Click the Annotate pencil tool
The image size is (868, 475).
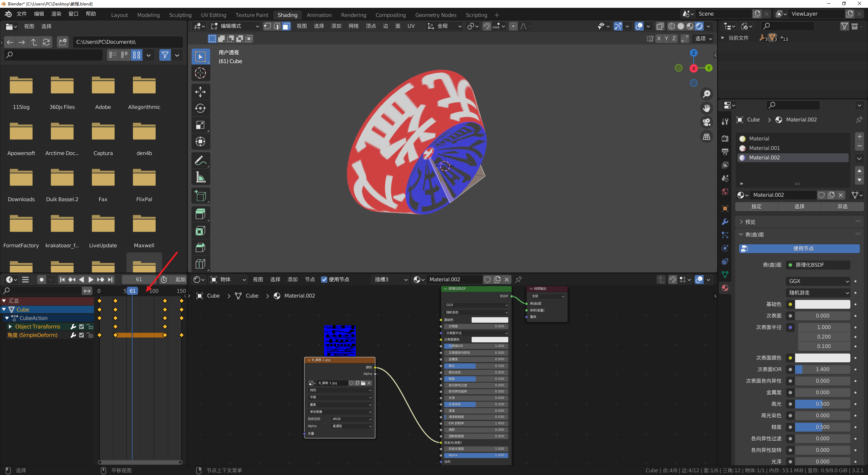[200, 161]
